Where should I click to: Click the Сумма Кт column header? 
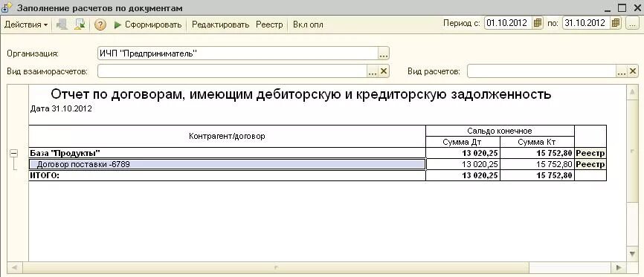click(537, 142)
